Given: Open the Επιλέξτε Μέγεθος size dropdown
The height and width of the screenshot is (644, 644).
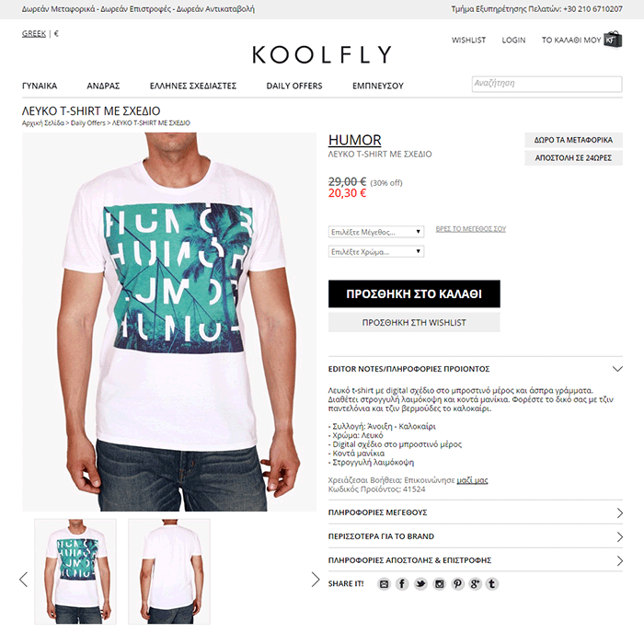Looking at the screenshot, I should [x=376, y=232].
